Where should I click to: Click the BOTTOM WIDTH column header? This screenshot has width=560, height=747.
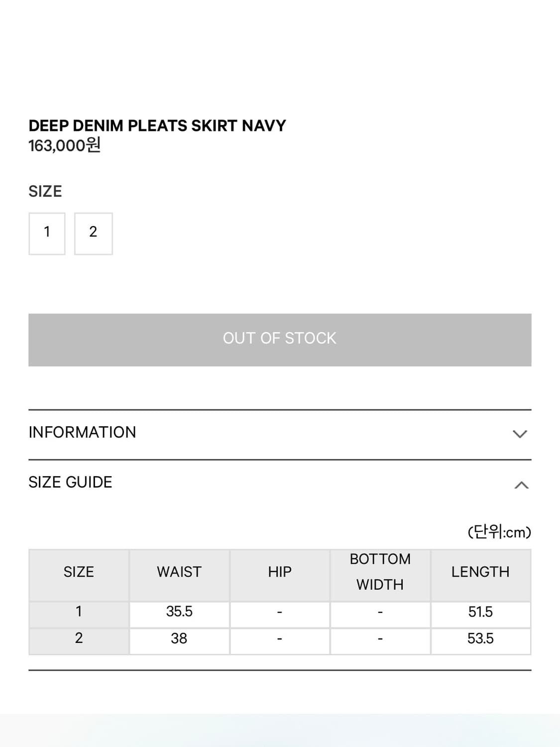[x=380, y=572]
